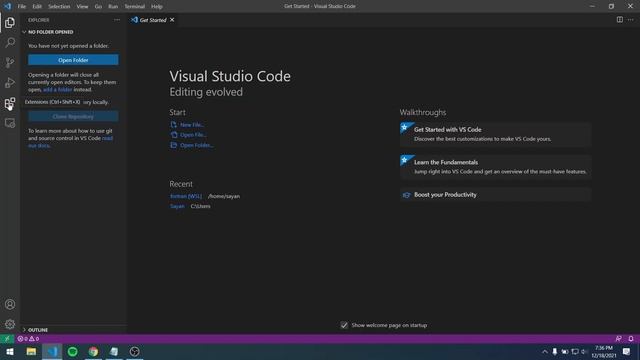Image resolution: width=640 pixels, height=360 pixels.
Task: Open the Terminal menu
Action: pyautogui.click(x=135, y=7)
